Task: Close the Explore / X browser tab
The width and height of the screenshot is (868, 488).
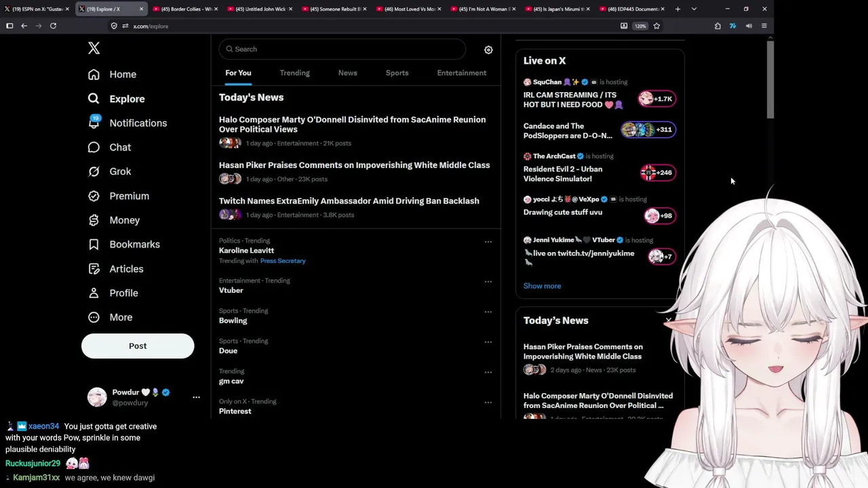Action: pos(141,9)
